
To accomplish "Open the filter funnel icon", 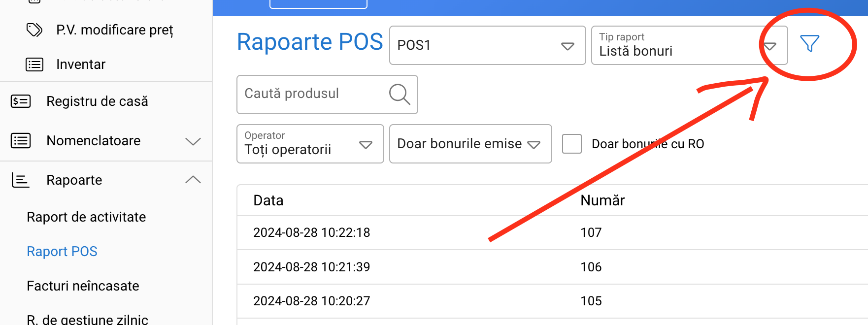I will click(x=809, y=43).
